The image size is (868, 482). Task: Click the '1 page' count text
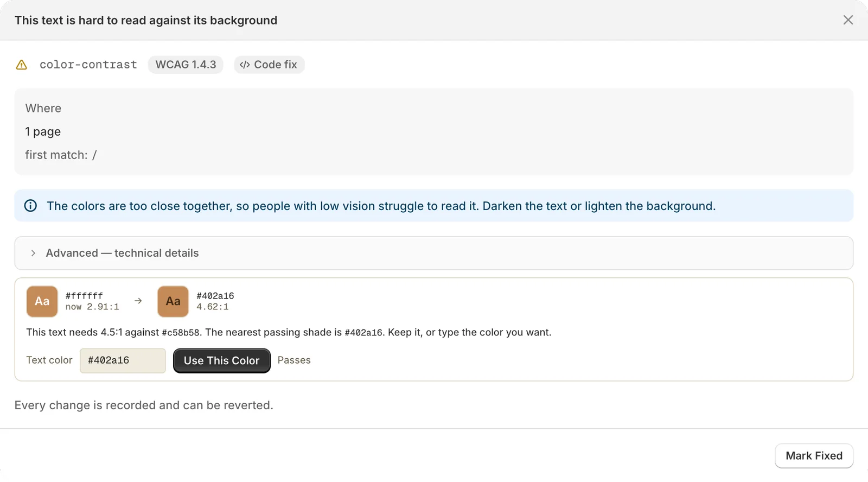point(43,132)
